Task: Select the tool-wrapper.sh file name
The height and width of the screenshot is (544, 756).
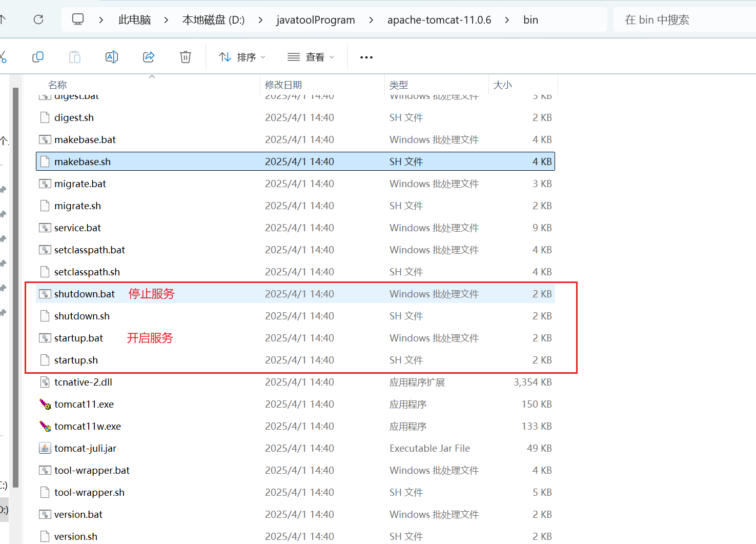Action: click(x=89, y=492)
